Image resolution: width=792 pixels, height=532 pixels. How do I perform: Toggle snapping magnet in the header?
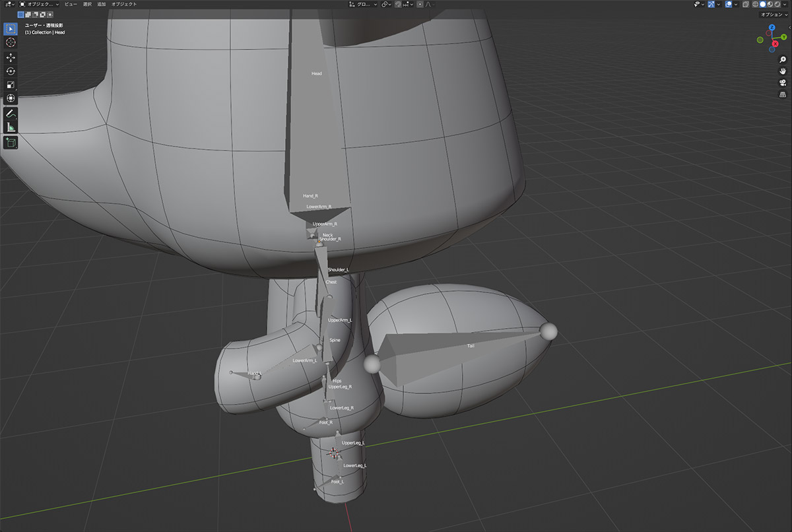tap(398, 4)
